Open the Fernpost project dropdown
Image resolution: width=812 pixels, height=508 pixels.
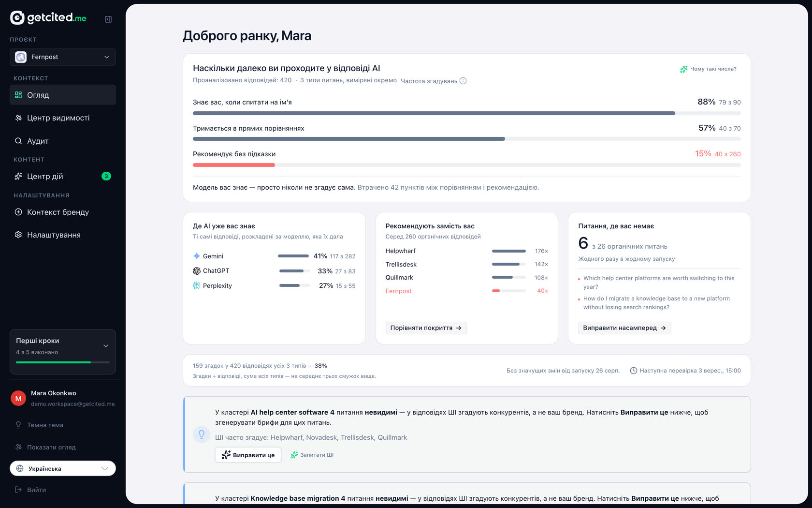point(63,57)
